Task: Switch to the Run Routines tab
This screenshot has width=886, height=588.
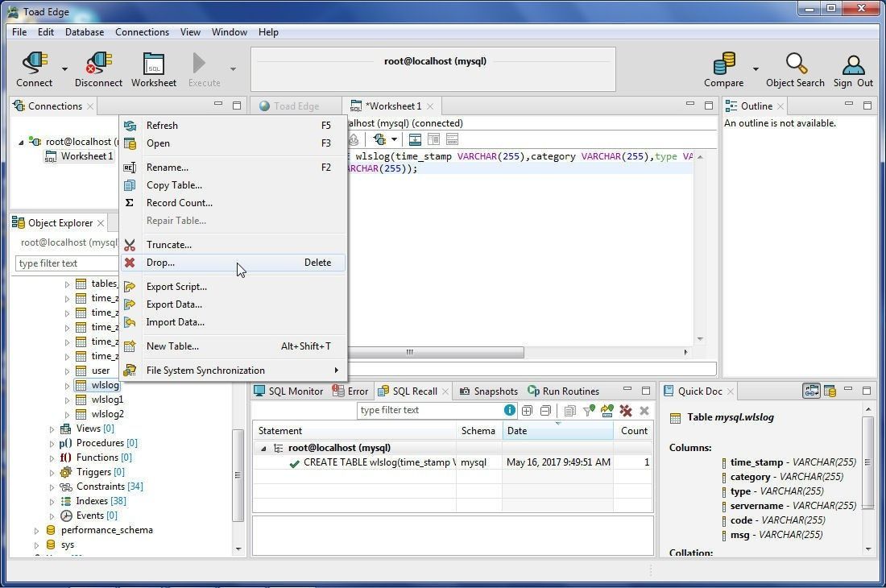Action: (x=564, y=391)
